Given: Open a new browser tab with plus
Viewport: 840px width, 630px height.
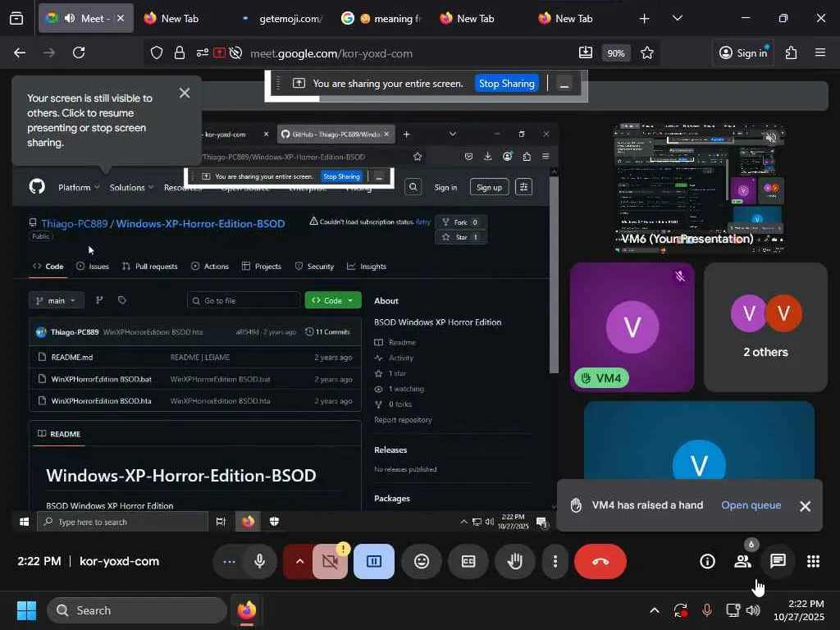Looking at the screenshot, I should coord(645,19).
